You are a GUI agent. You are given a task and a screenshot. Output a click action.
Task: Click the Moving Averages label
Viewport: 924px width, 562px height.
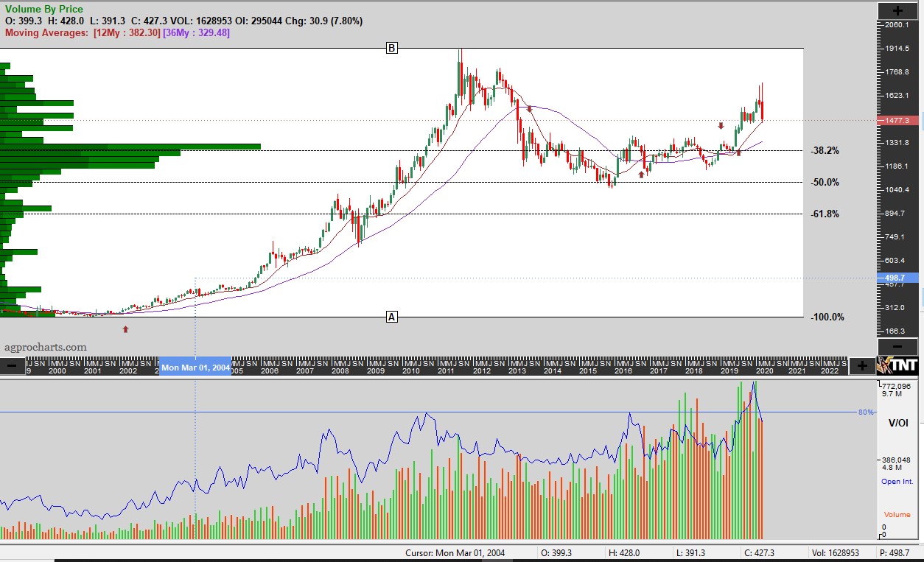(46, 33)
